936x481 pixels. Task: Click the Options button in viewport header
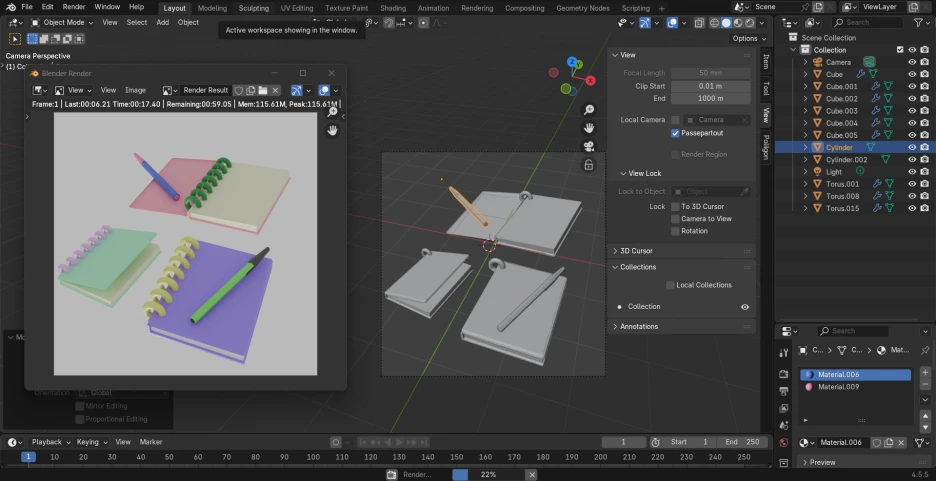coord(747,38)
